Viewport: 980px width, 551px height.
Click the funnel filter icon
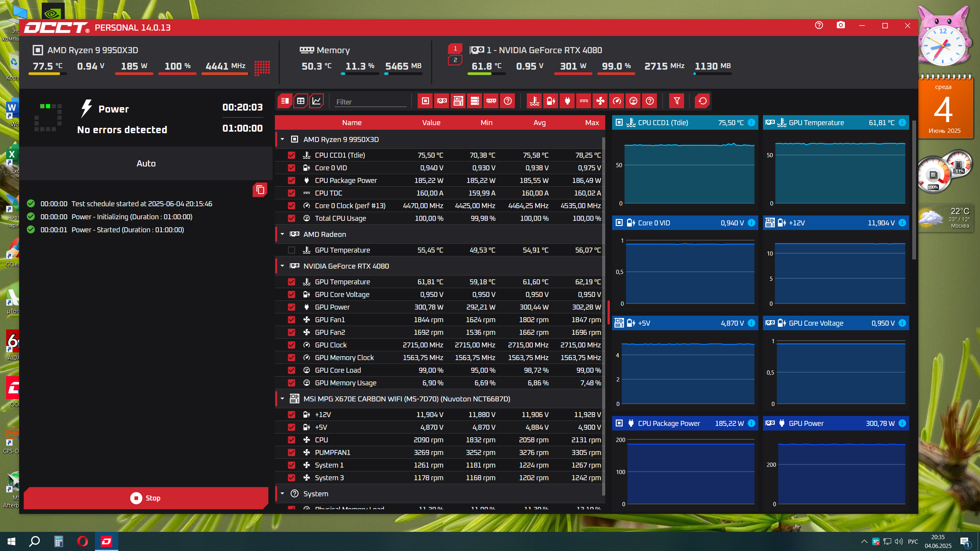coord(677,101)
